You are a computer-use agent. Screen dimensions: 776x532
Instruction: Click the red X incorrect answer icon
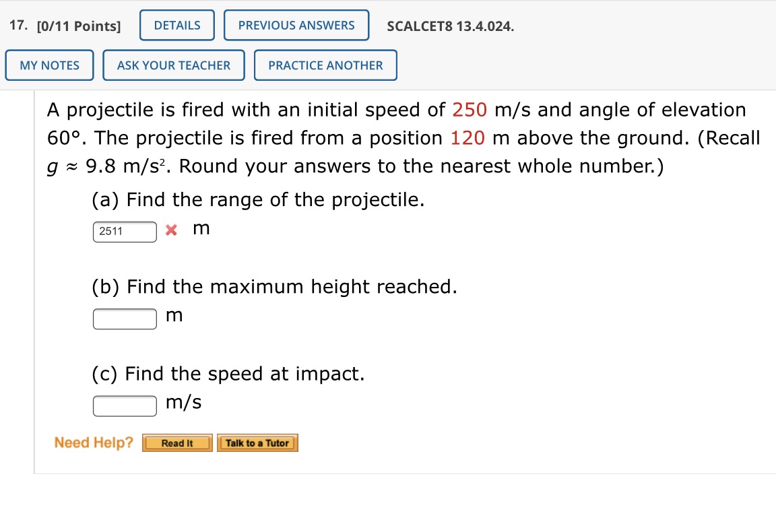(x=170, y=230)
